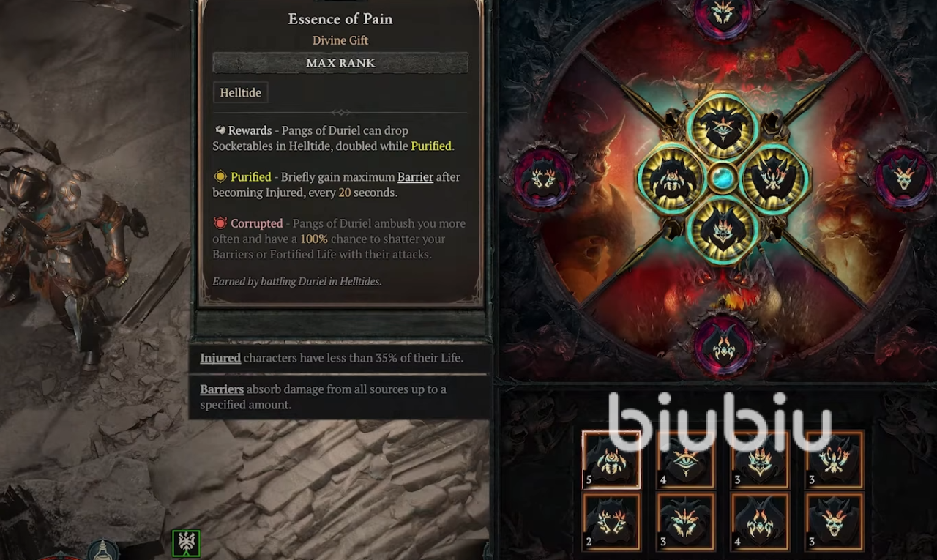
Task: Click the green helmet icon at screen bottom
Action: (x=186, y=543)
